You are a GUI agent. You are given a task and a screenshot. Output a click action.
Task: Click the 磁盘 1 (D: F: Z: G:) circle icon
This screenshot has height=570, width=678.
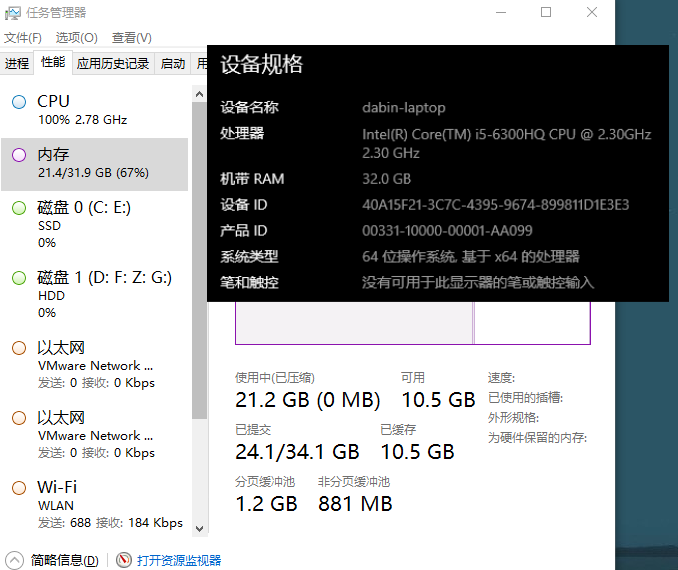(19, 278)
